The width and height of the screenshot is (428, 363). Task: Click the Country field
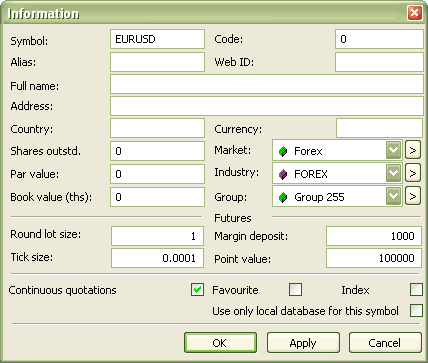coord(157,128)
